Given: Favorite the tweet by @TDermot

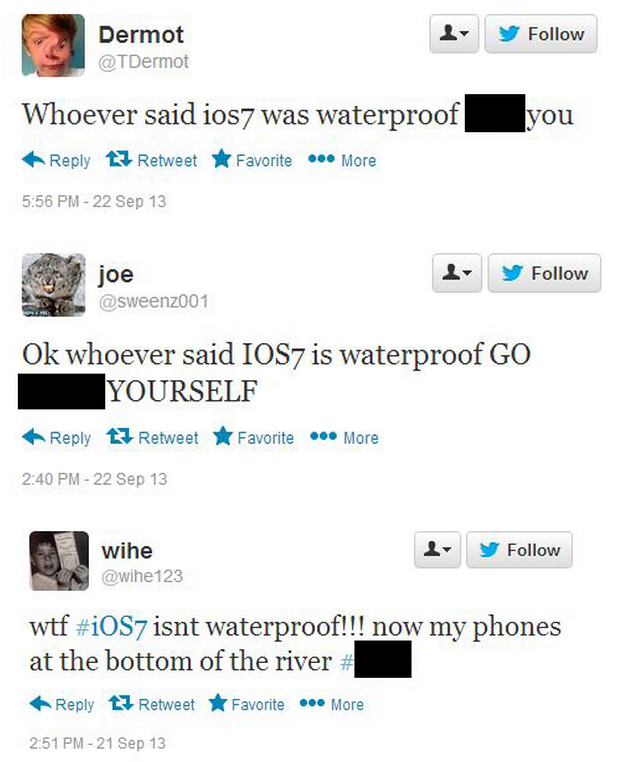Looking at the screenshot, I should coord(252,159).
